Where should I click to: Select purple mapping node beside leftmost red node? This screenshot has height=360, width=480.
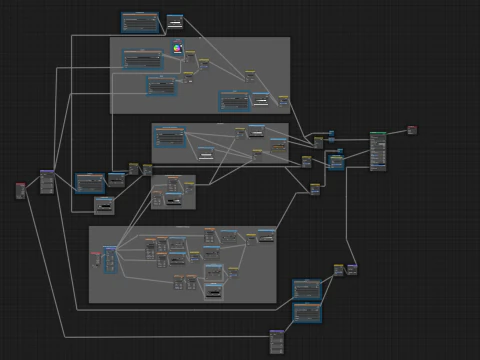point(47,182)
